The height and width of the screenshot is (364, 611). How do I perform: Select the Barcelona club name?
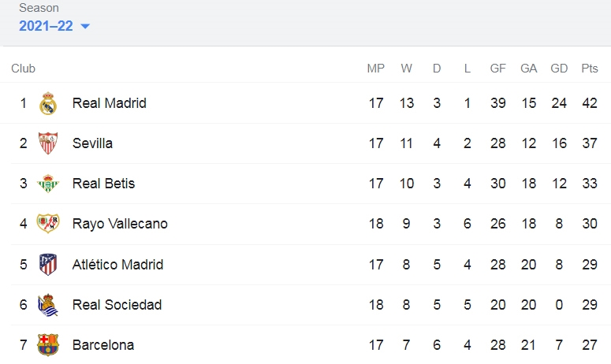pyautogui.click(x=103, y=345)
